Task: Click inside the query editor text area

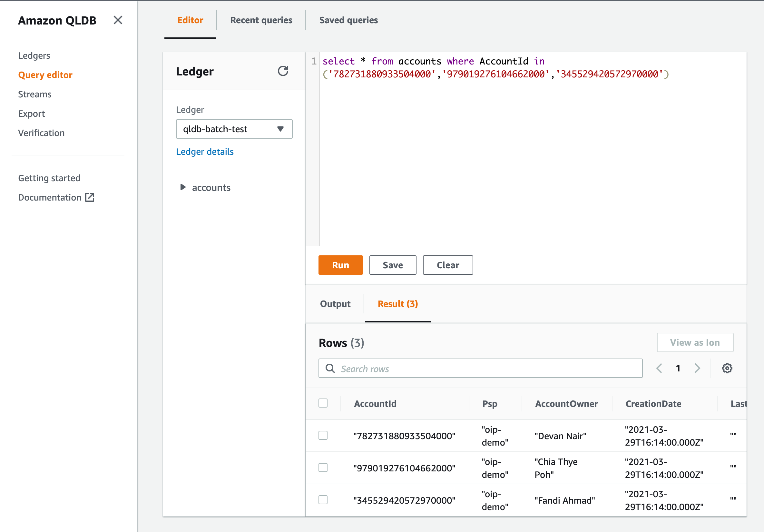Action: point(533,149)
